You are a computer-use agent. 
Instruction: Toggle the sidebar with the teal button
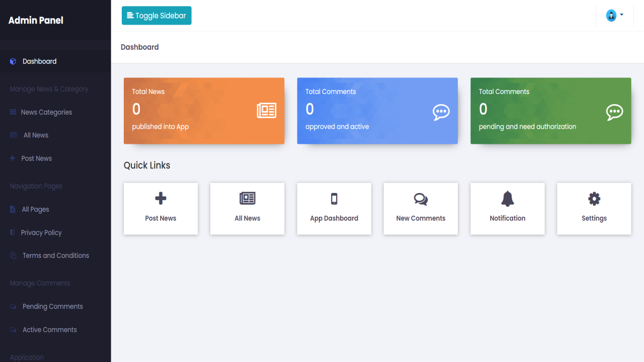[156, 16]
